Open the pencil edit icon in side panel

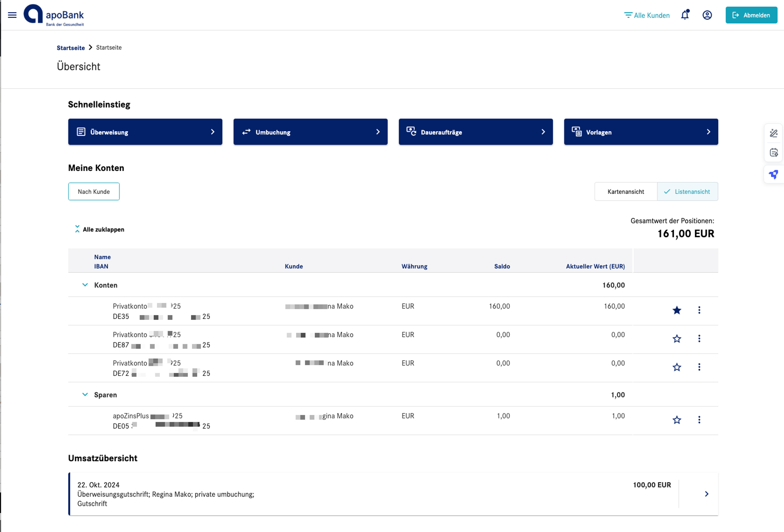(x=774, y=133)
